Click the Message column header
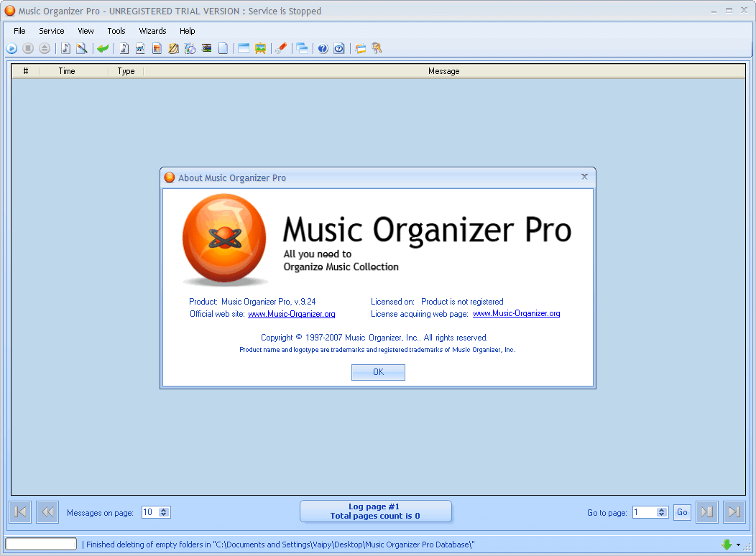756x556 pixels. (444, 71)
